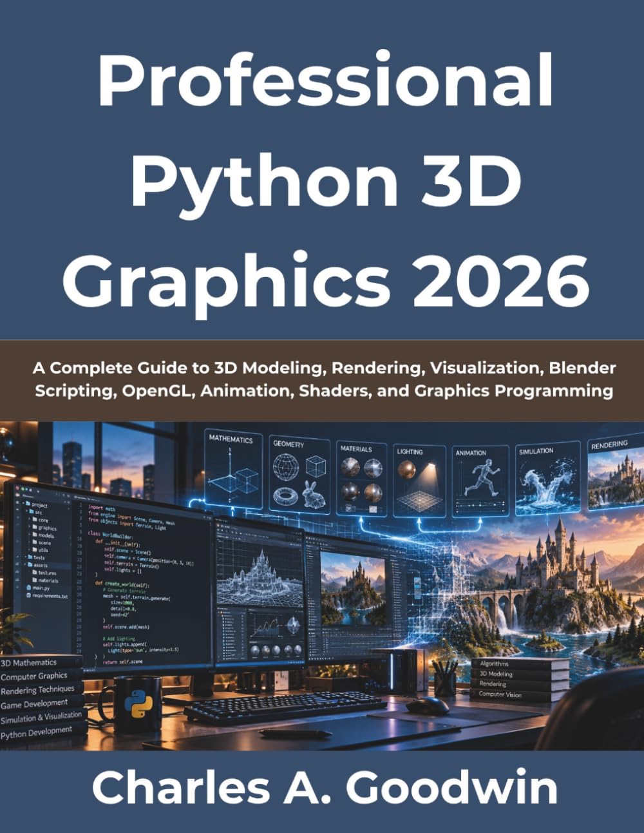
Task: Select the core folder in the file tree
Action: [40, 520]
